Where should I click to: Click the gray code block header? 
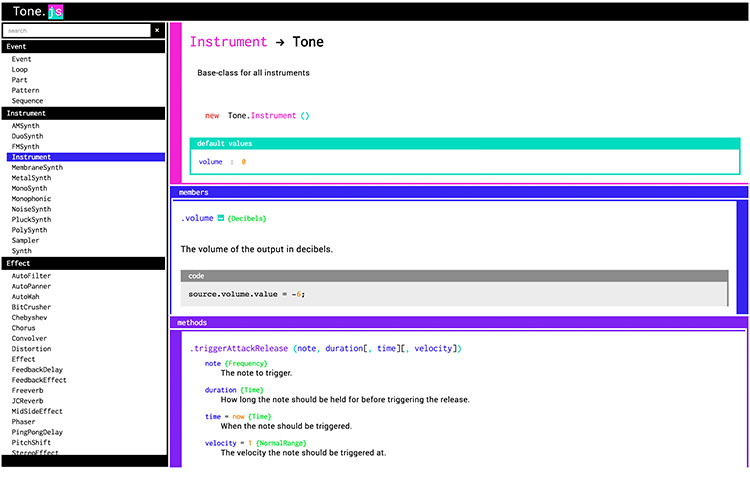pos(454,276)
